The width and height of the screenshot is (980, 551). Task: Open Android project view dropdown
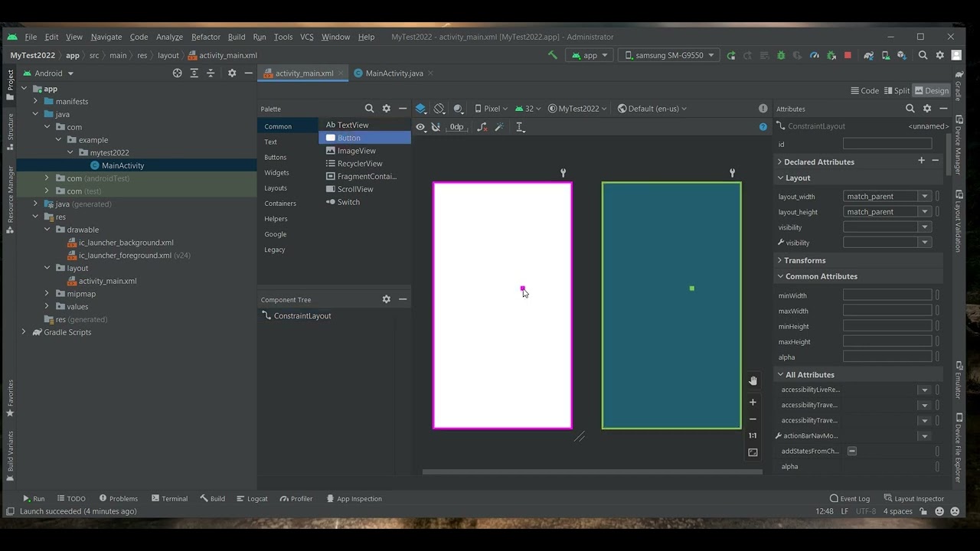pyautogui.click(x=48, y=73)
